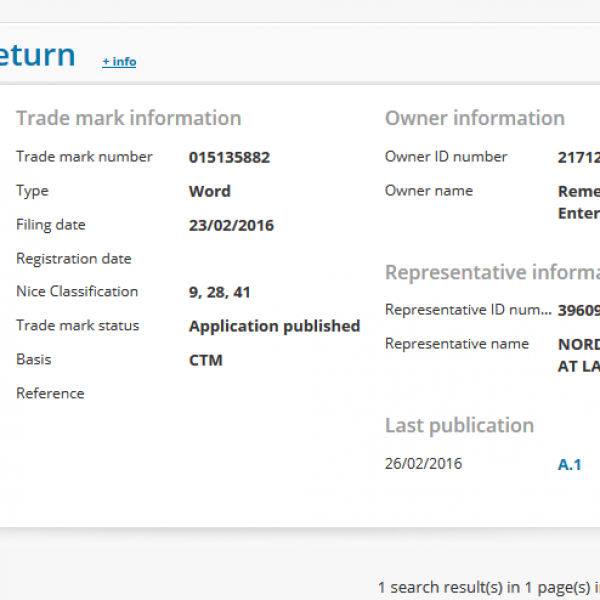Click the 'Trade mark information' heading
The height and width of the screenshot is (600, 600).
(x=128, y=118)
